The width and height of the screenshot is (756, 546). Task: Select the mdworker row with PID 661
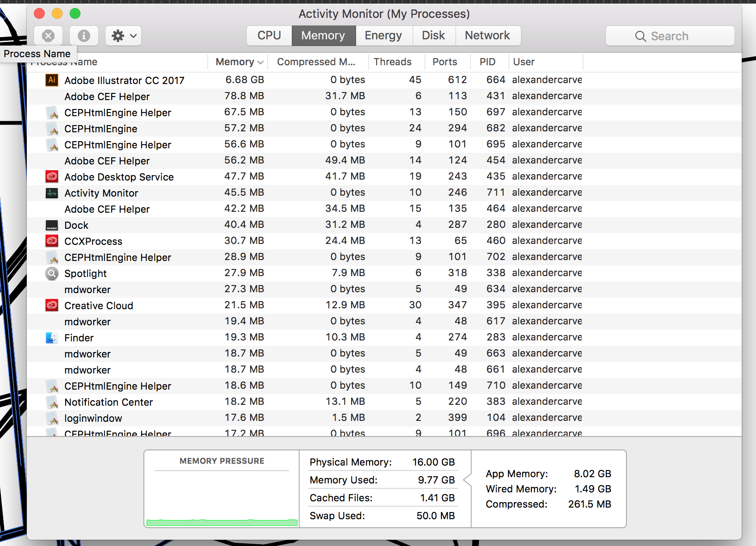tap(384, 370)
